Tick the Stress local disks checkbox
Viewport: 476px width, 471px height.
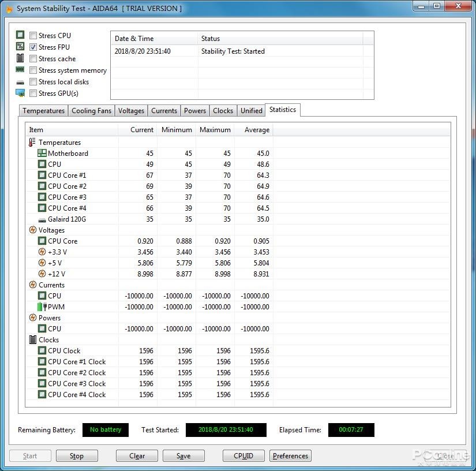coord(33,82)
